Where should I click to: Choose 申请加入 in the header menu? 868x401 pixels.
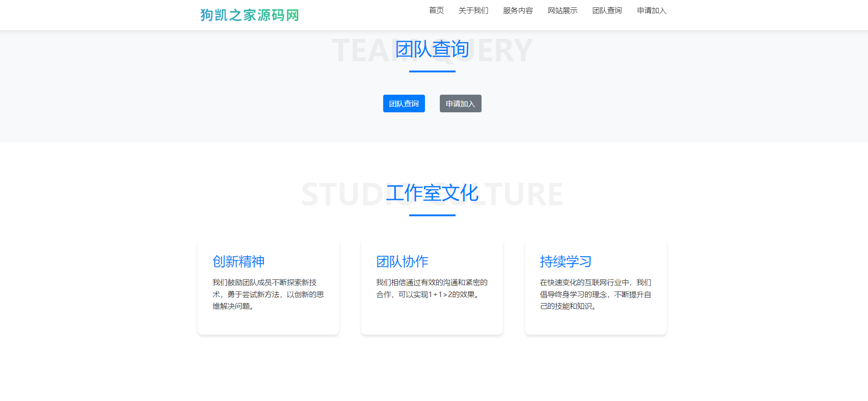(651, 11)
